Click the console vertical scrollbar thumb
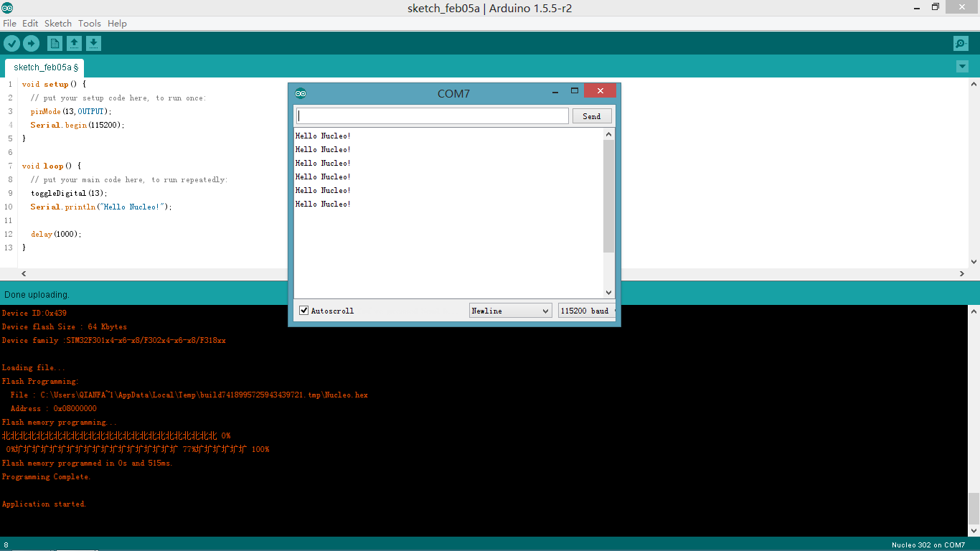The height and width of the screenshot is (551, 980). point(974,509)
